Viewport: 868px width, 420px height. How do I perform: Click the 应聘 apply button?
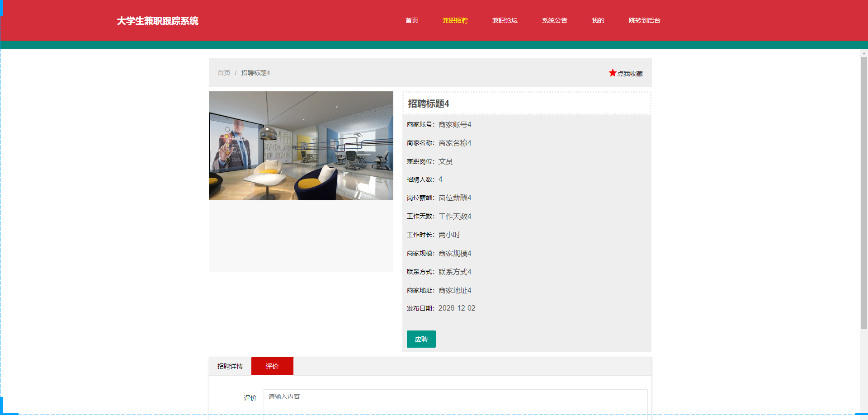(x=421, y=339)
